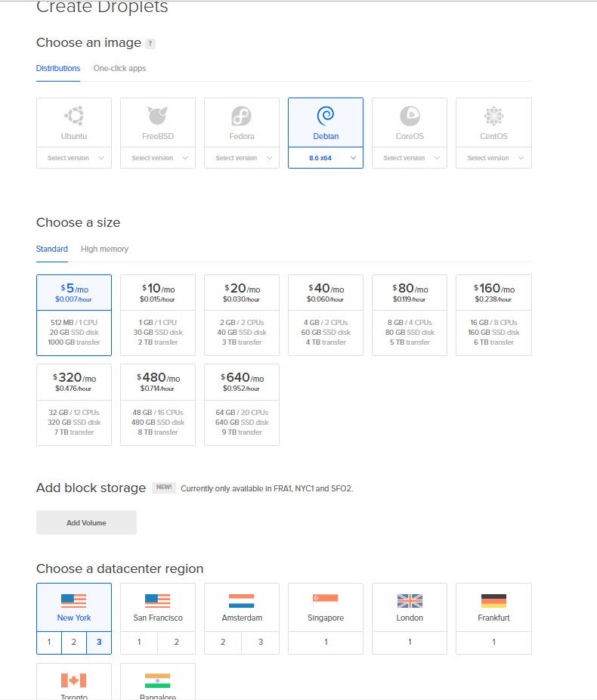
Task: Select the Ubuntu distribution logo
Action: 74,116
